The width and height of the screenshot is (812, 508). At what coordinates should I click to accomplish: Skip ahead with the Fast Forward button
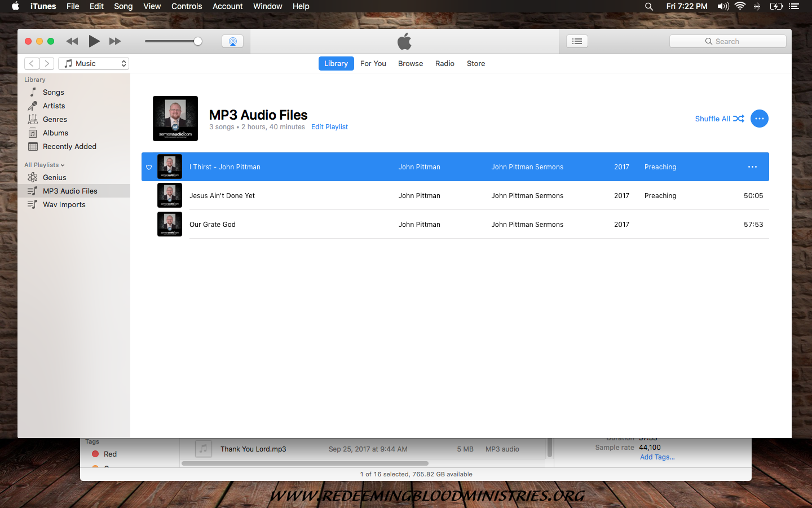pyautogui.click(x=115, y=41)
